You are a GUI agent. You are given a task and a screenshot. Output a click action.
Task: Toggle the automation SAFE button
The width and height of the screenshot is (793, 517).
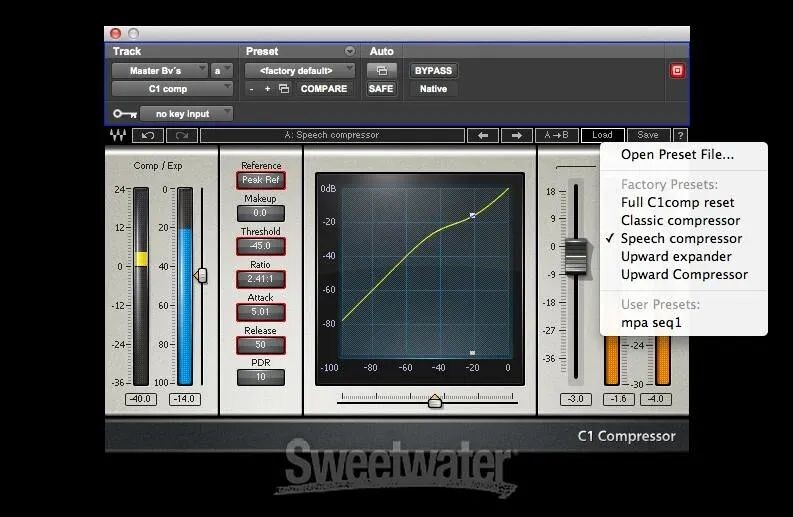(381, 89)
